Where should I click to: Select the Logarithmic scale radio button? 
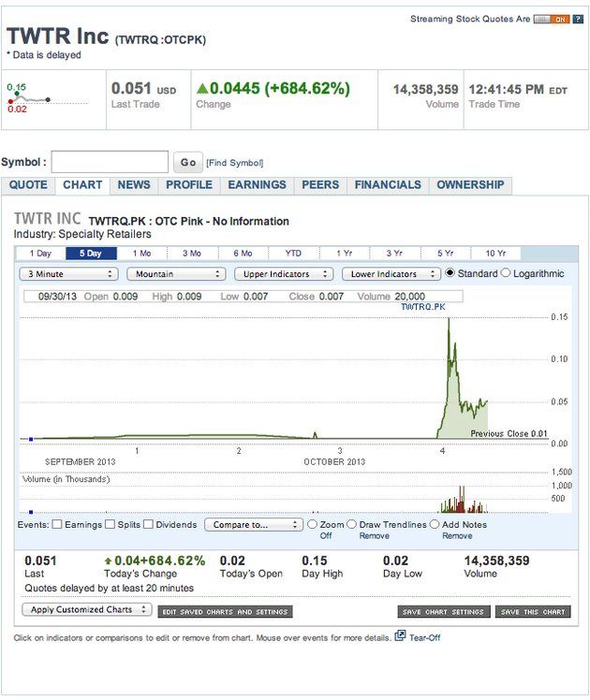click(505, 272)
